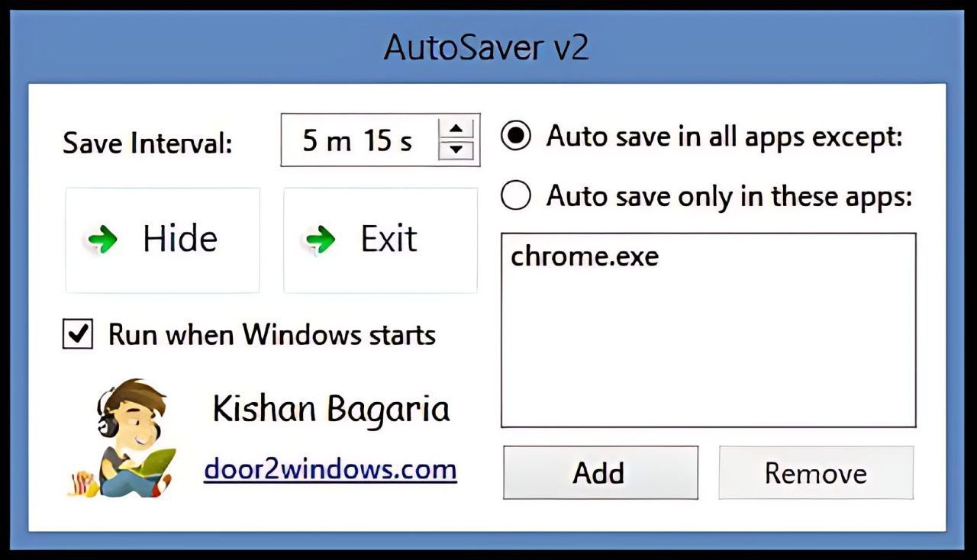977x560 pixels.
Task: Click the upward arrow of the interval stepper
Action: point(457,130)
